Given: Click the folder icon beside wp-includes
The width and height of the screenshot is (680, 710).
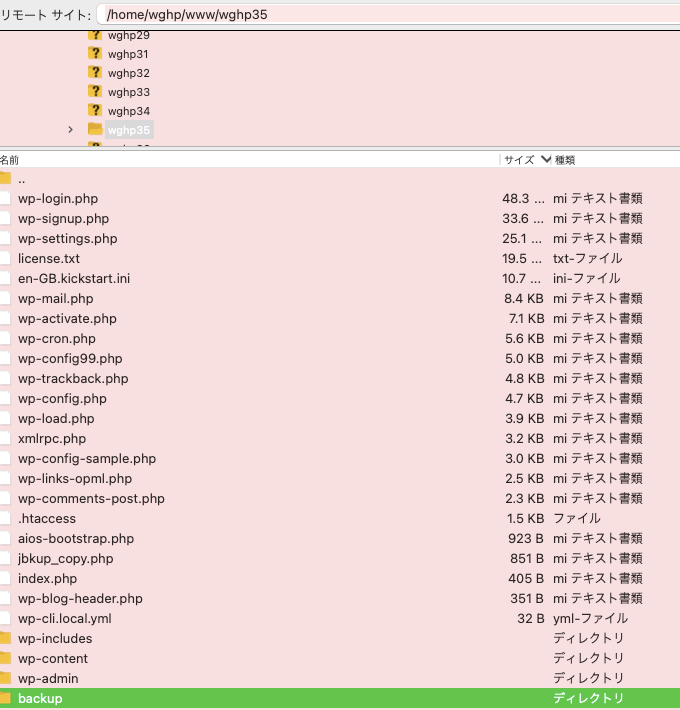Looking at the screenshot, I should [x=5, y=638].
